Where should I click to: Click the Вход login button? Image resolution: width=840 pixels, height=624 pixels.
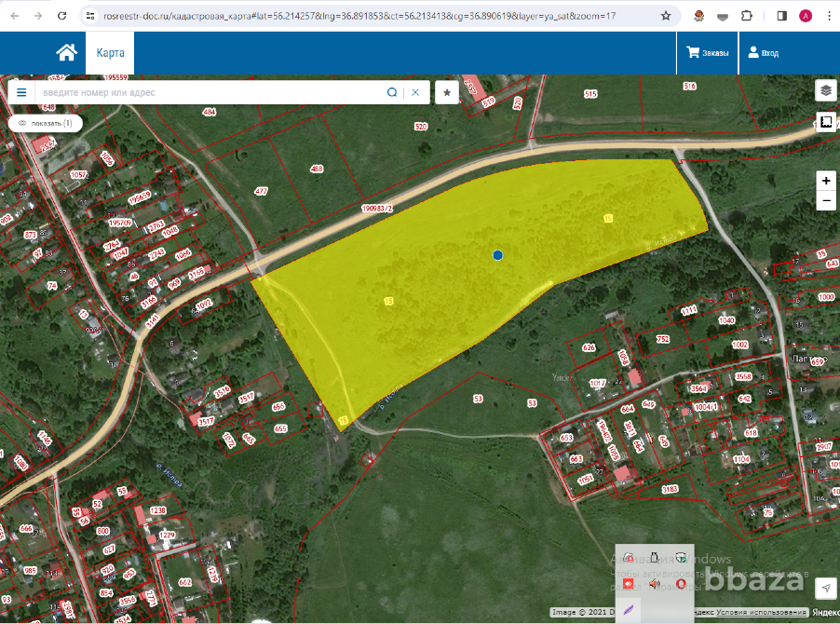(x=763, y=53)
